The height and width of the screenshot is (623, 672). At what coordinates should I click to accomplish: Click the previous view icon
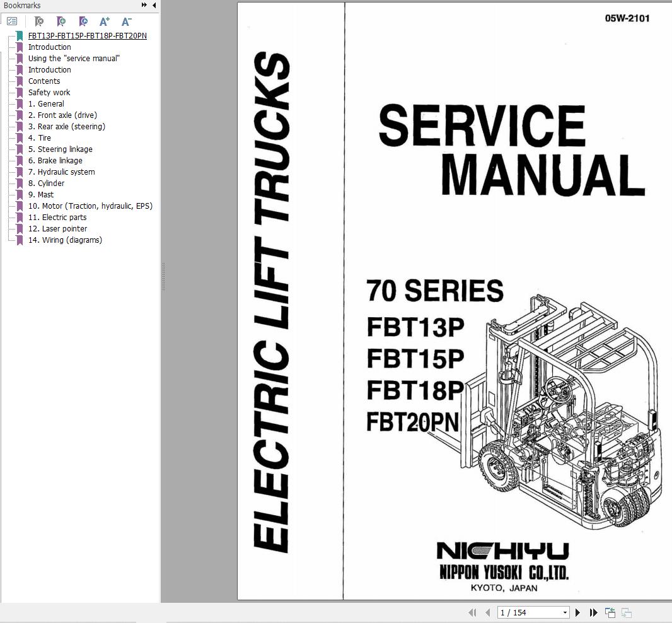[x=610, y=612]
